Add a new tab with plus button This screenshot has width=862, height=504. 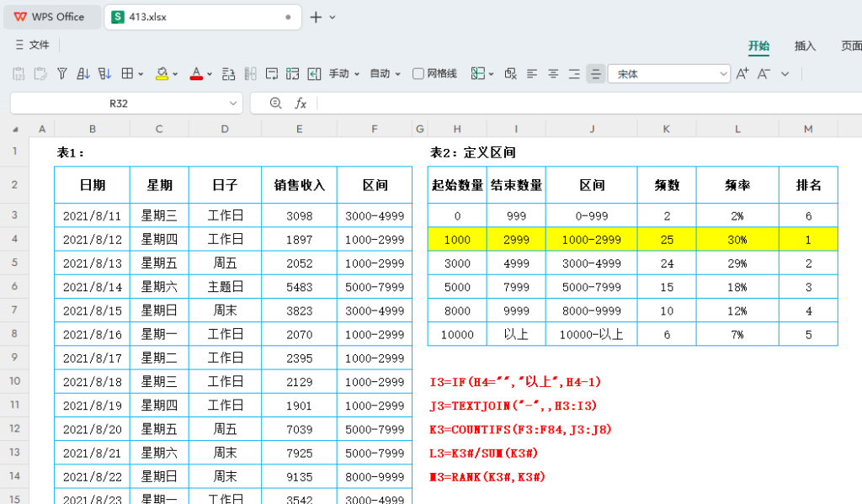click(316, 17)
